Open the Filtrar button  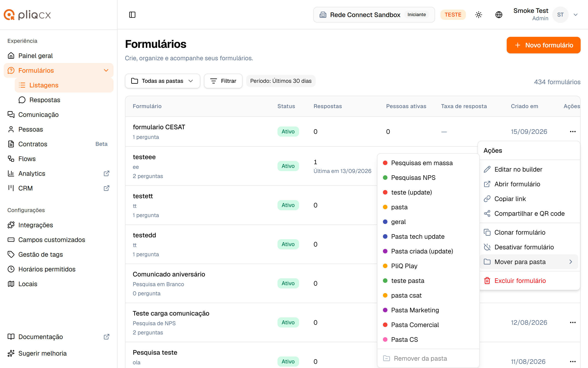pos(223,81)
